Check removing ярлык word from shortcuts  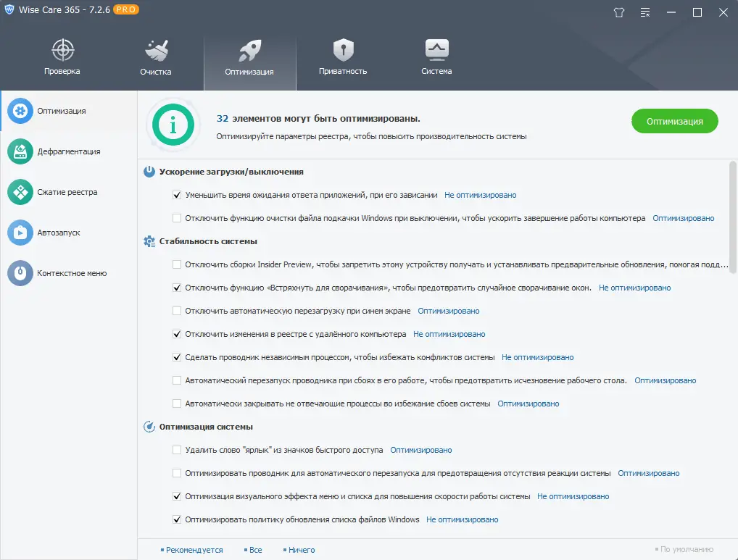[176, 450]
